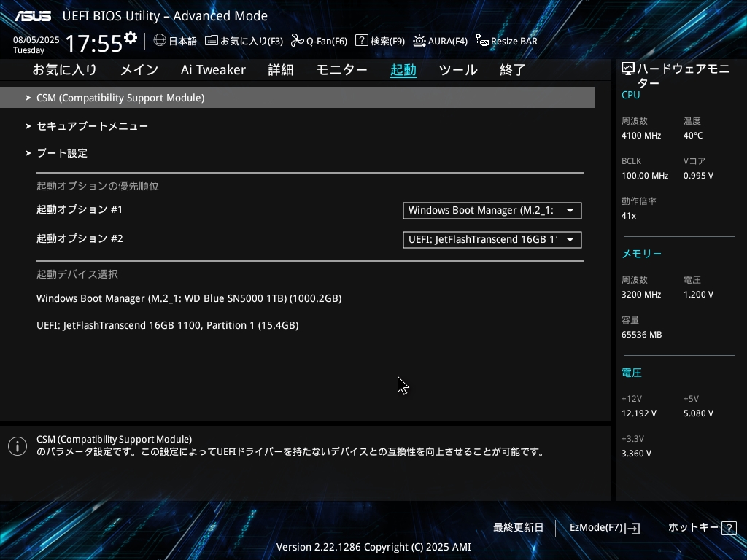This screenshot has height=560, width=747.
Task: Open 起動オプション #1 dropdown
Action: 492,211
